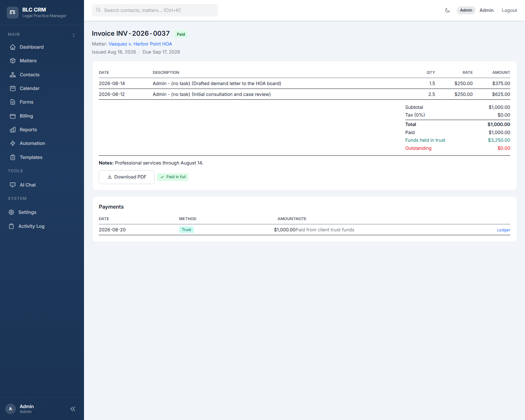Image resolution: width=525 pixels, height=420 pixels.
Task: Click the Activity Log clipboard icon
Action: (12, 226)
